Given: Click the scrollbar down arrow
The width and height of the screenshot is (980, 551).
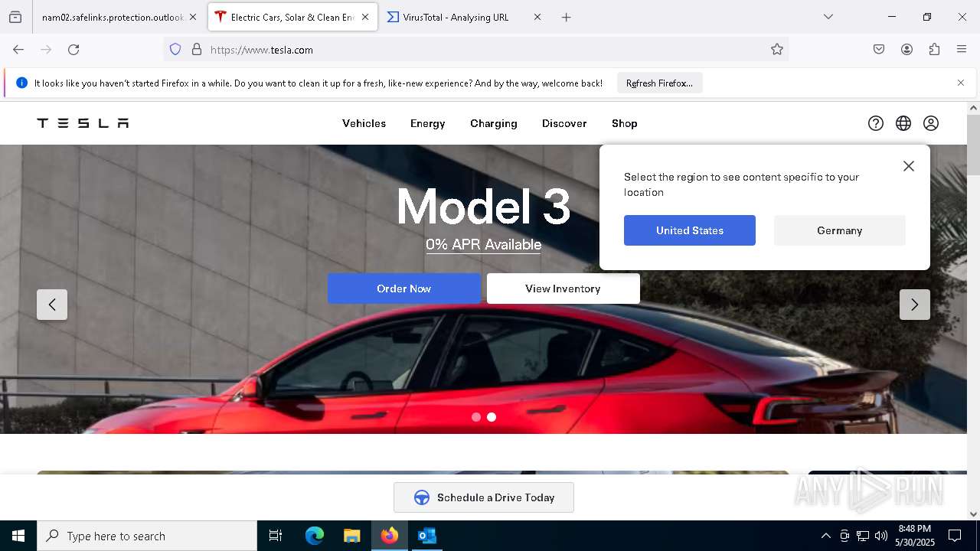Looking at the screenshot, I should click(973, 514).
